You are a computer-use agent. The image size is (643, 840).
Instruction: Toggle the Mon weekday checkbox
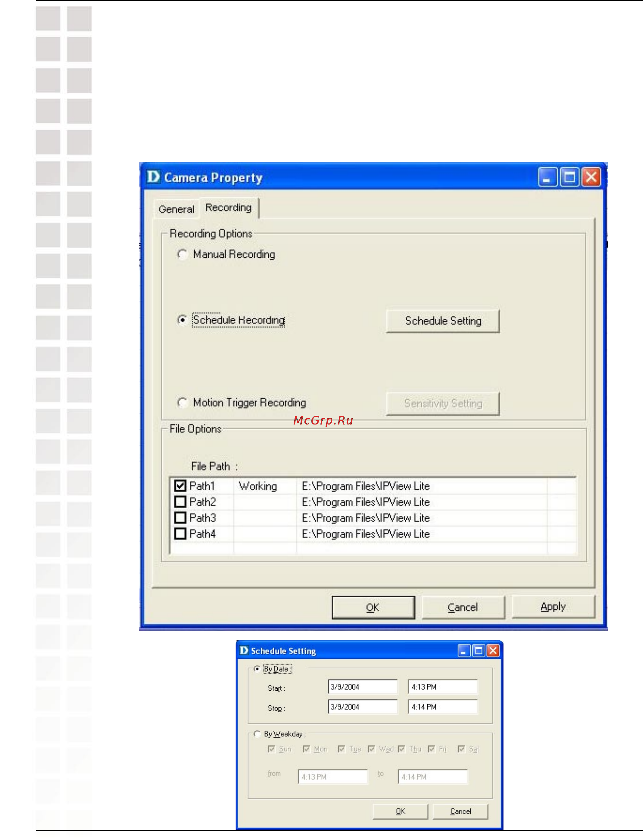(306, 748)
